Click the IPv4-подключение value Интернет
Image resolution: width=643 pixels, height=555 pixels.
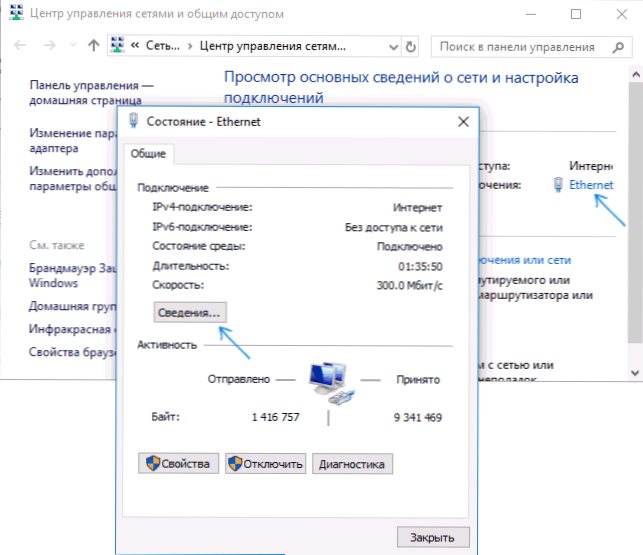coord(417,208)
